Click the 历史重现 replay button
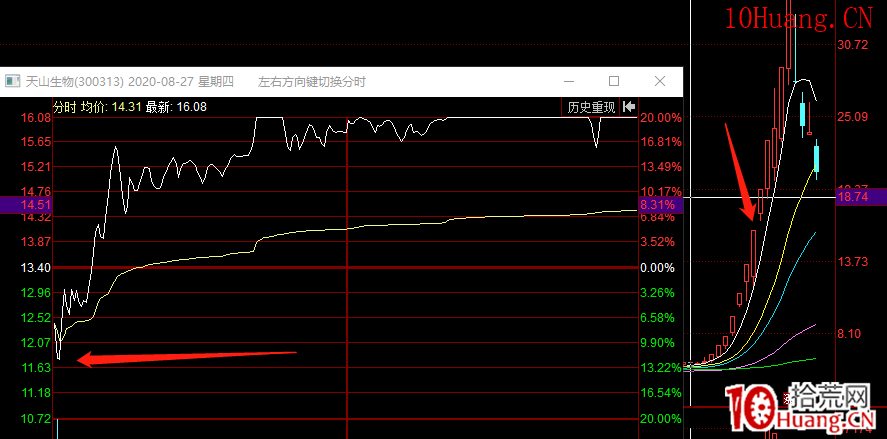The image size is (887, 439). pos(591,106)
